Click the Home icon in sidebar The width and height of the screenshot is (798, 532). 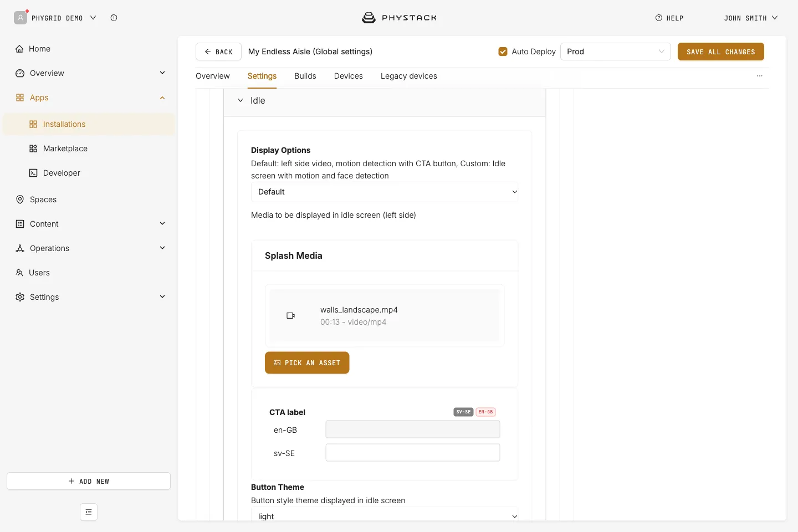coord(19,49)
